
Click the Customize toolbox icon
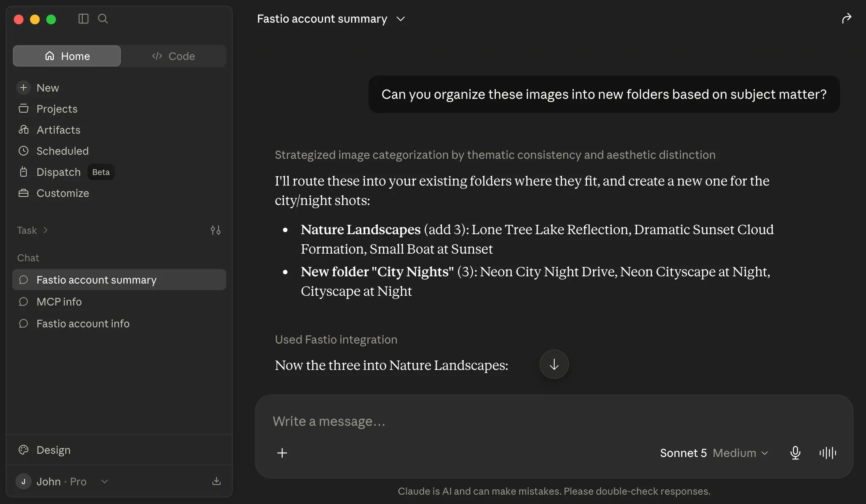24,193
